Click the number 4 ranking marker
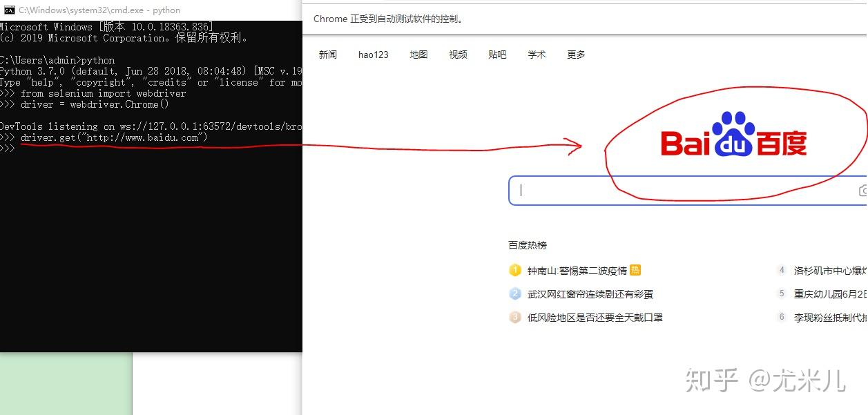868x415 pixels. 781,270
